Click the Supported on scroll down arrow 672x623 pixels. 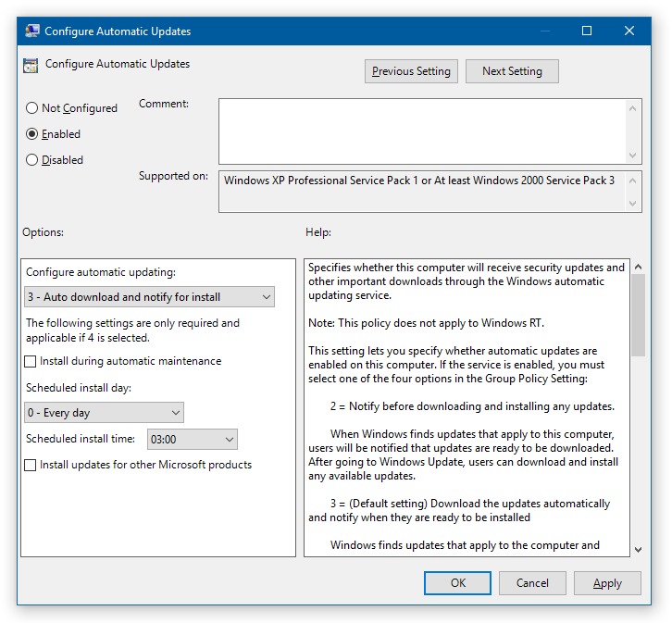click(632, 203)
